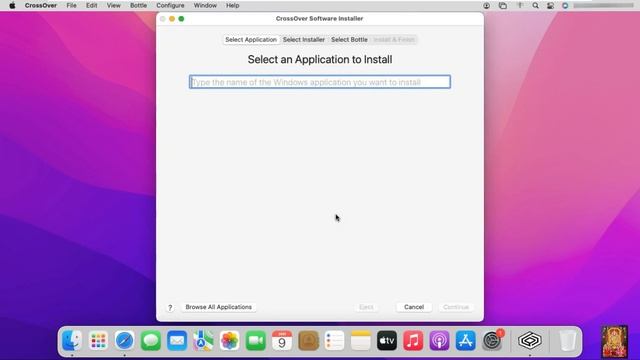The height and width of the screenshot is (360, 640).
Task: Open the Edit menu
Action: coord(91,6)
